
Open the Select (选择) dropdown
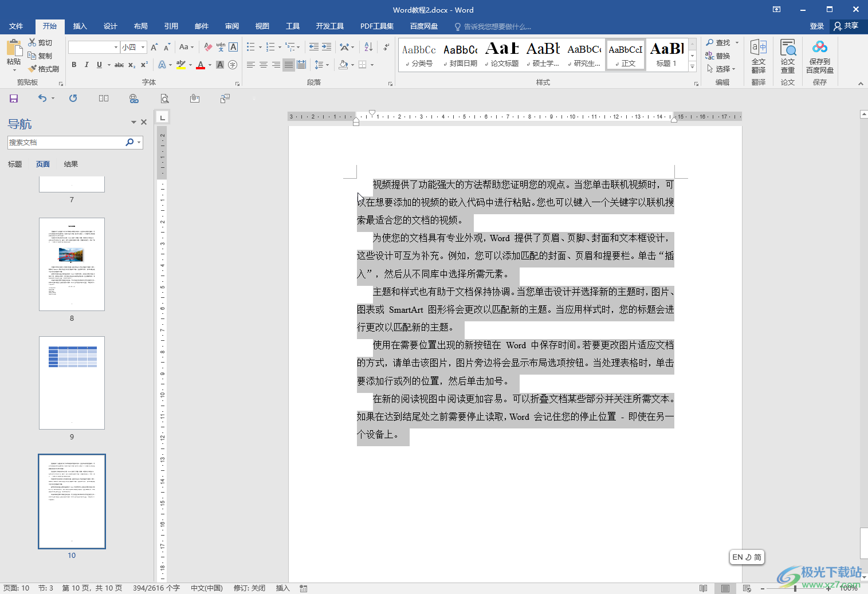721,69
